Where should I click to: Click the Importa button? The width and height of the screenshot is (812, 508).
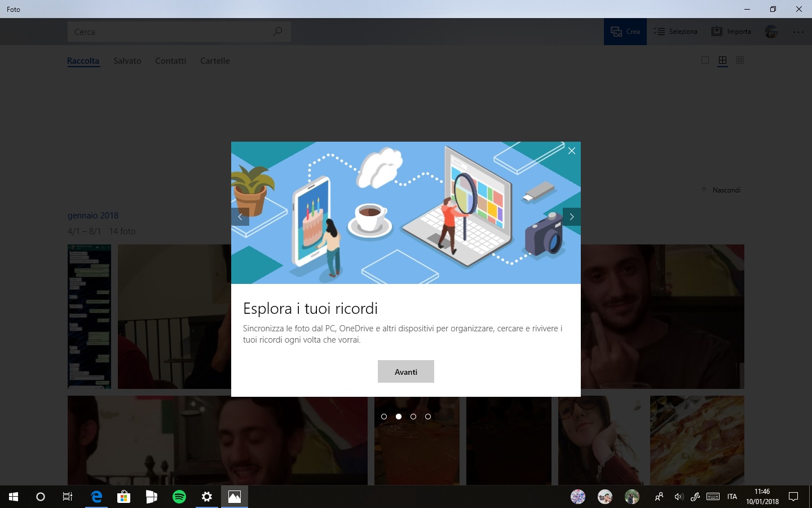pyautogui.click(x=731, y=32)
